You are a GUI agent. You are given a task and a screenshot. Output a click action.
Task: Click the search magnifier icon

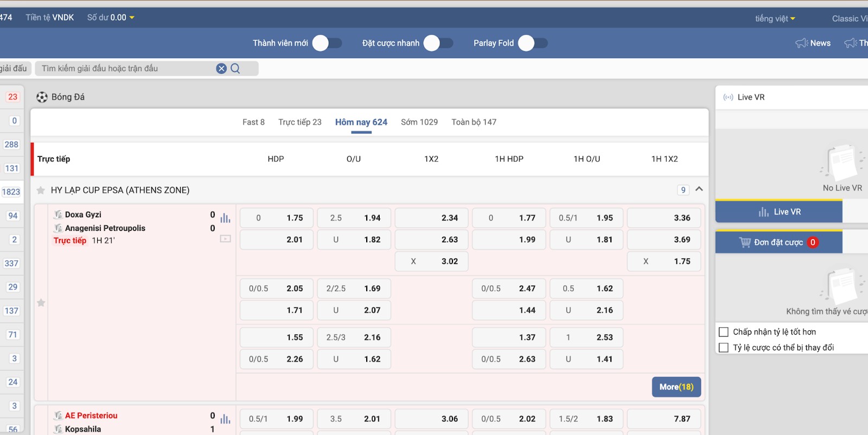[x=235, y=68]
